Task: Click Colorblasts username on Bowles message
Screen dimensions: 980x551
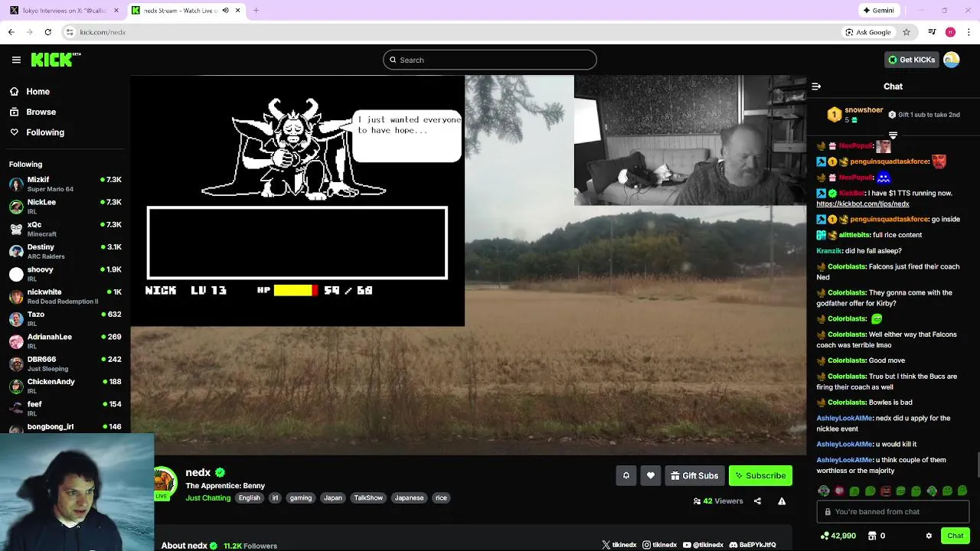Action: point(847,403)
